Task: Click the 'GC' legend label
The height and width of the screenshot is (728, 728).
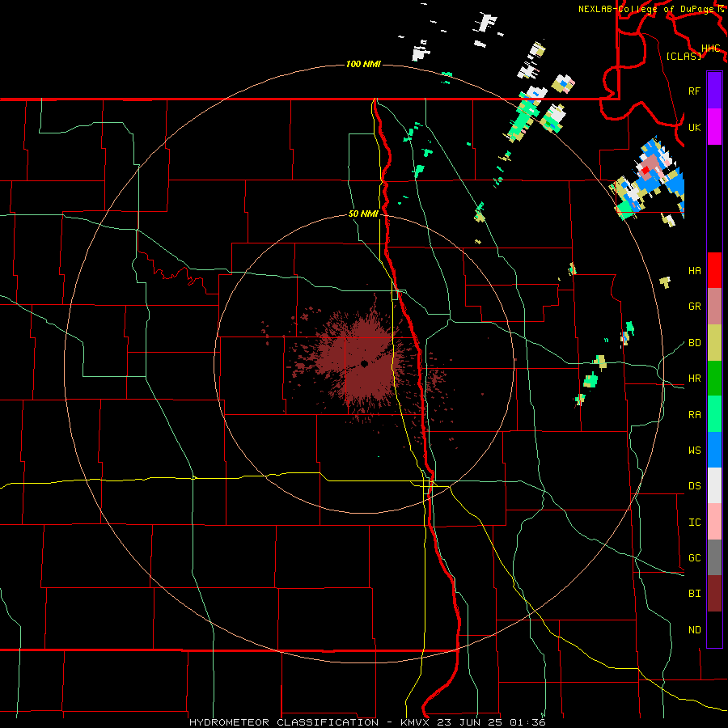Action: (694, 558)
